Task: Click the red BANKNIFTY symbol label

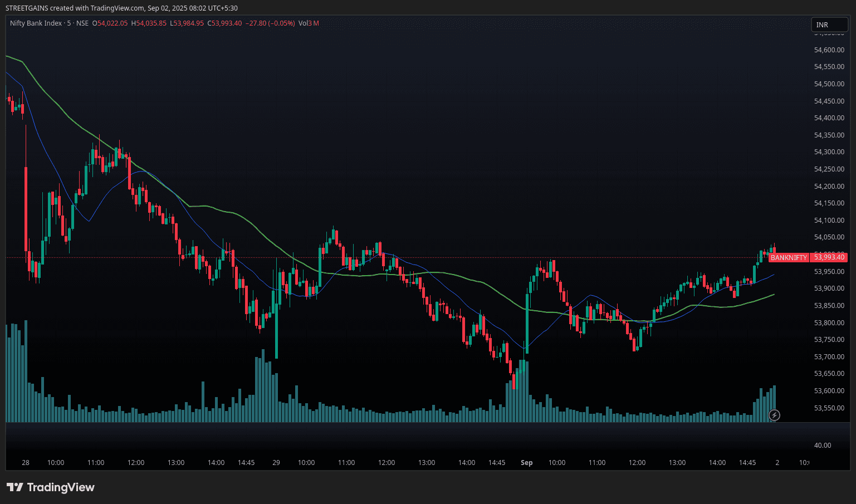Action: 788,258
